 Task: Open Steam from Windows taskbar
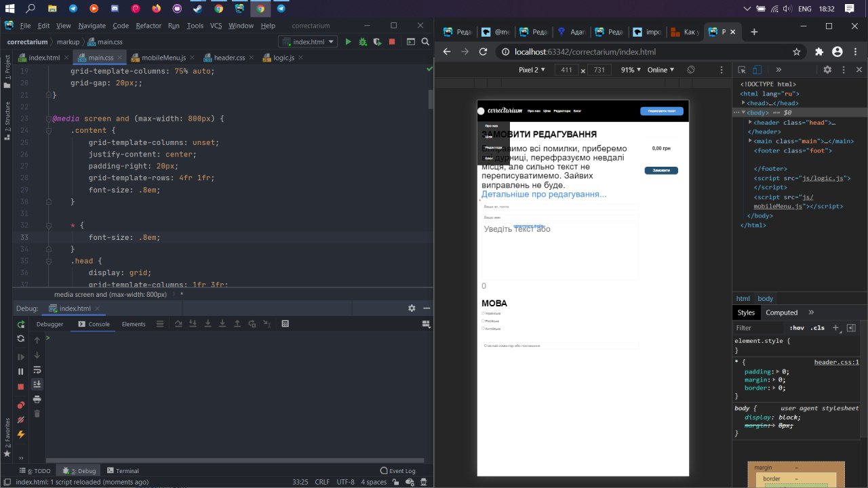click(198, 9)
